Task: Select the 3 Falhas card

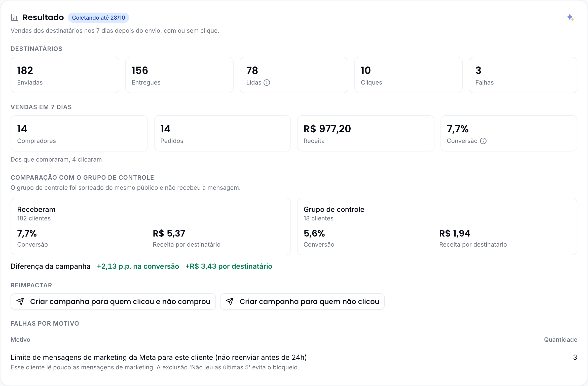Action: click(x=523, y=75)
